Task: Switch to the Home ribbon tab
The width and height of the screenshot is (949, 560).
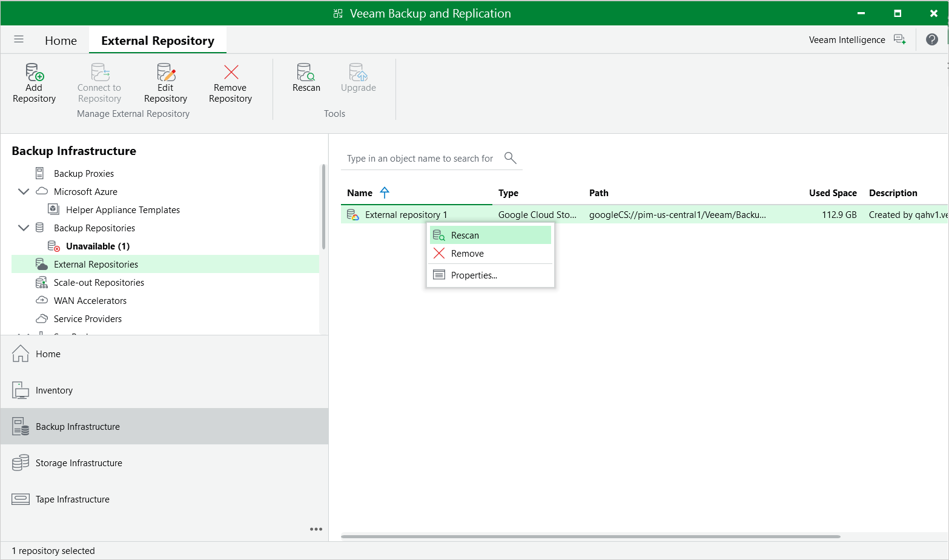Action: pos(61,41)
